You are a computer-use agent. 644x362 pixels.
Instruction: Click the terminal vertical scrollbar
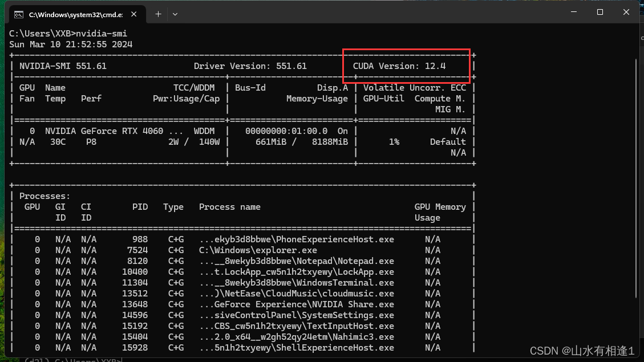tap(637, 178)
